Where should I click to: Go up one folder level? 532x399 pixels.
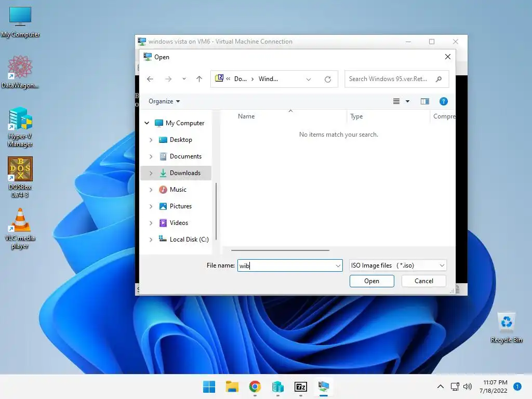[199, 79]
